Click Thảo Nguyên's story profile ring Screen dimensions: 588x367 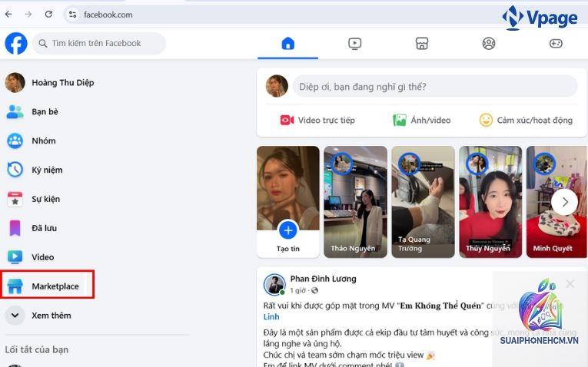(341, 164)
